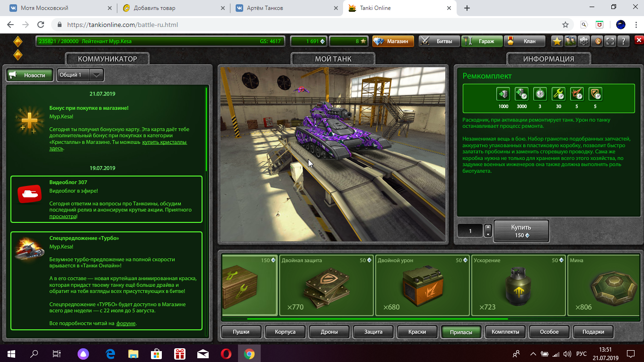Click the rank insignia diamond icon
This screenshot has width=644, height=362.
18,48
